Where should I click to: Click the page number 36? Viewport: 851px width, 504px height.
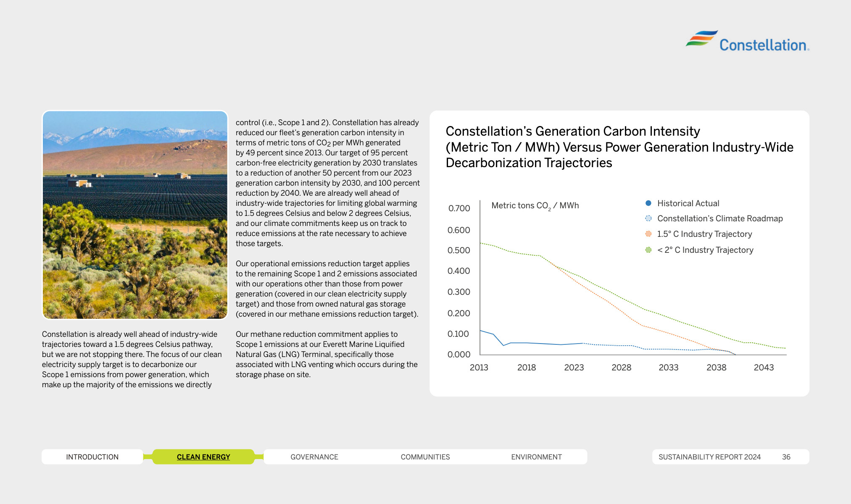786,457
